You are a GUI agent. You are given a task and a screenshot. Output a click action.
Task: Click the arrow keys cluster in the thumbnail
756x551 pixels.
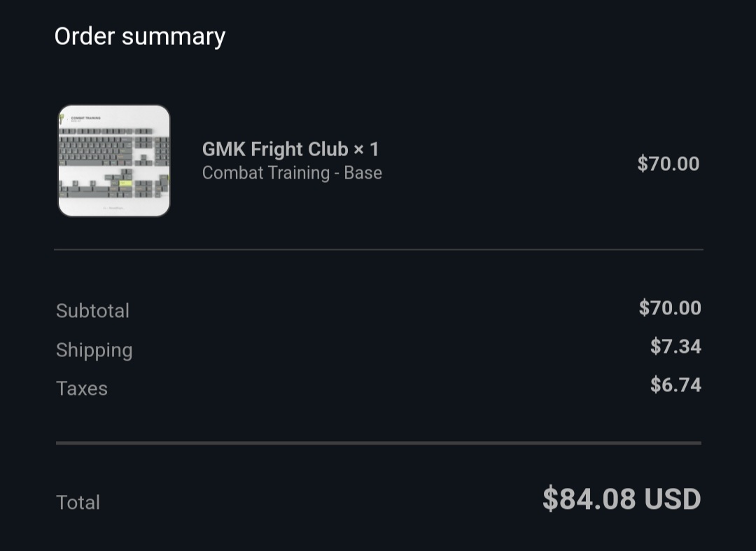[x=143, y=160]
